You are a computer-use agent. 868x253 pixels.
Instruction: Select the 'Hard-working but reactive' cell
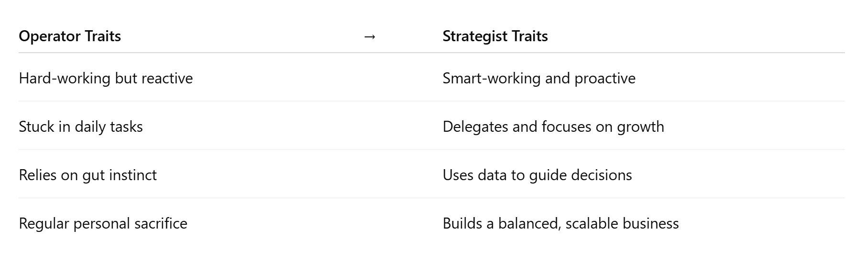pyautogui.click(x=106, y=78)
